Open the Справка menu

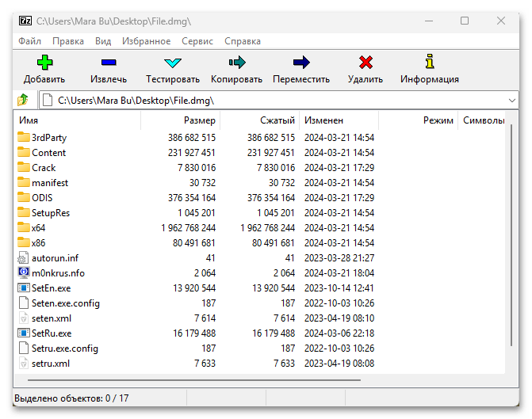tap(243, 41)
